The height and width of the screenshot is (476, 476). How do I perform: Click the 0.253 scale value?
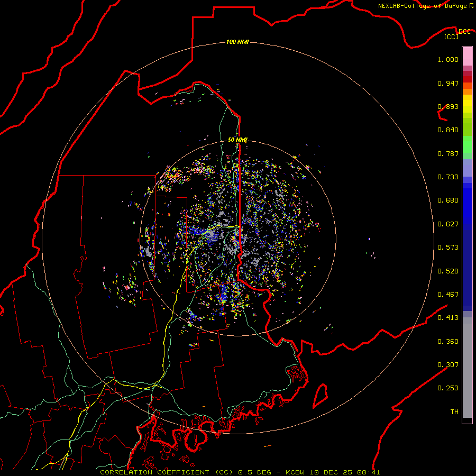(x=448, y=388)
